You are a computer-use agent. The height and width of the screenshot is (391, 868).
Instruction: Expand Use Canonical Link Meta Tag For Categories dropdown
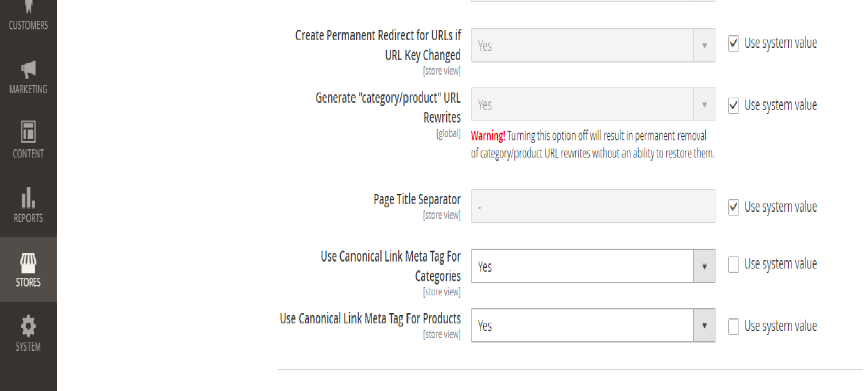coord(592,266)
